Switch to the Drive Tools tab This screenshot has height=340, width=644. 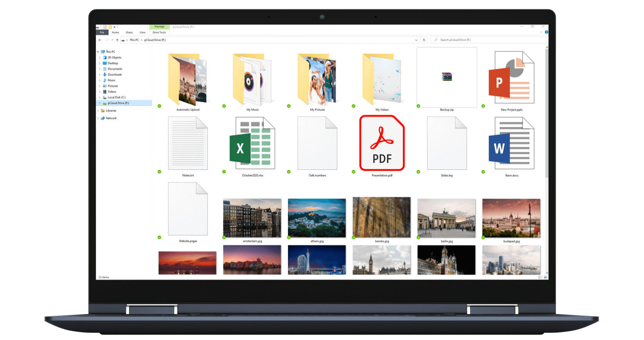[x=159, y=32]
